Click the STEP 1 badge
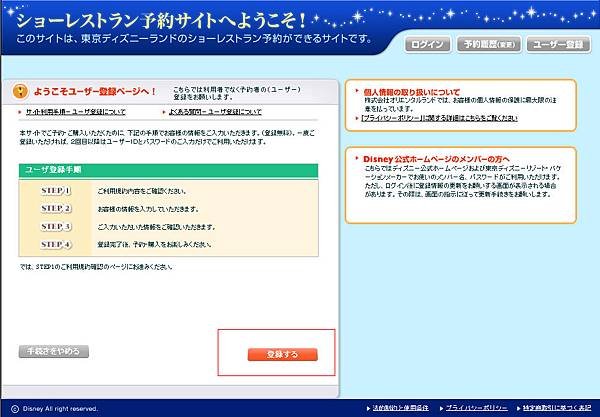Screen dimensions: 600x417 (x=56, y=191)
